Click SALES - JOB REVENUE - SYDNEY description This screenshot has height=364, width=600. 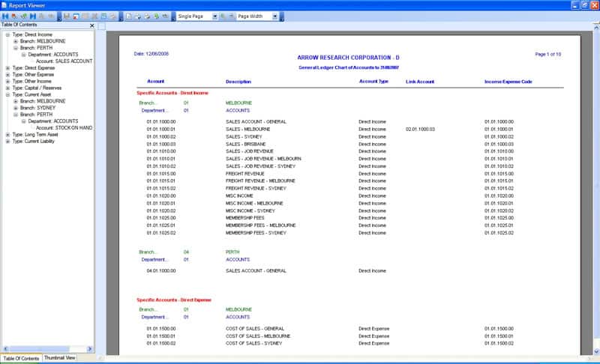pyautogui.click(x=260, y=166)
